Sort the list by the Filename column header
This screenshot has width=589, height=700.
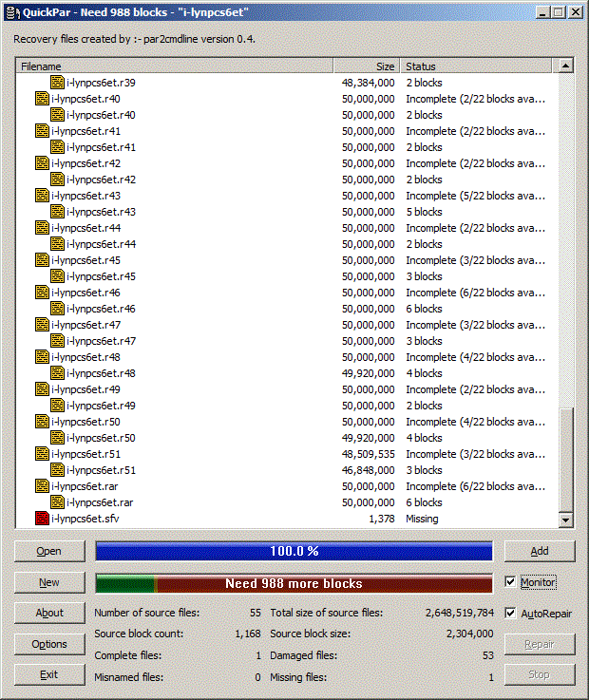175,66
